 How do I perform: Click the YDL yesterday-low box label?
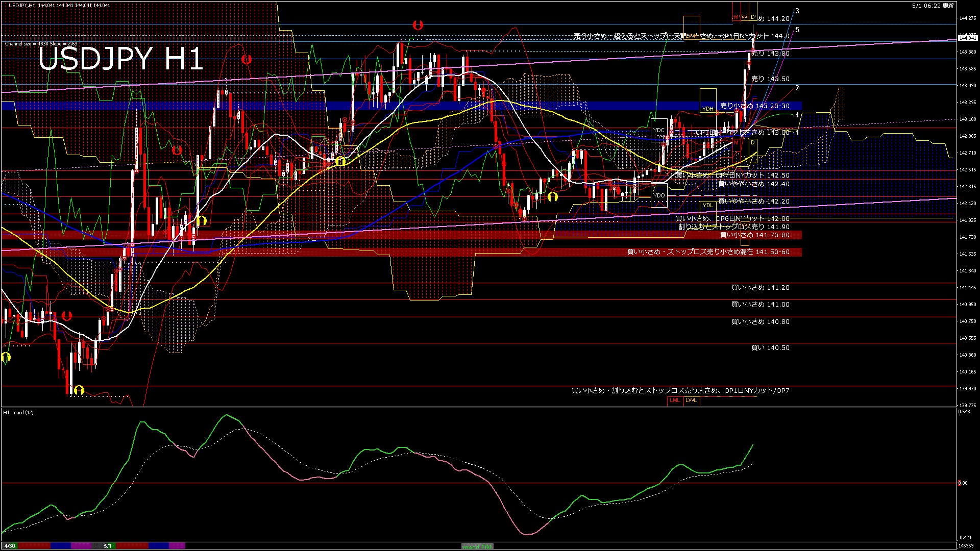707,205
